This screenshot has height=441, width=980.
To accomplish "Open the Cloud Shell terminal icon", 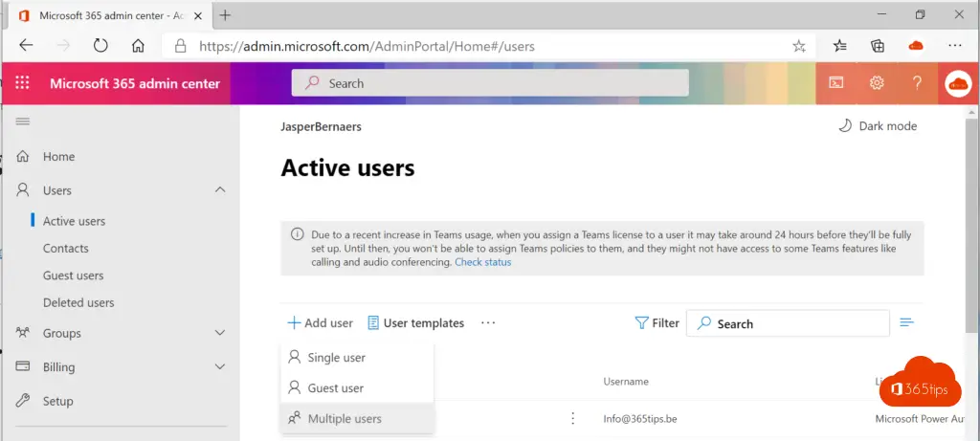I will point(836,83).
